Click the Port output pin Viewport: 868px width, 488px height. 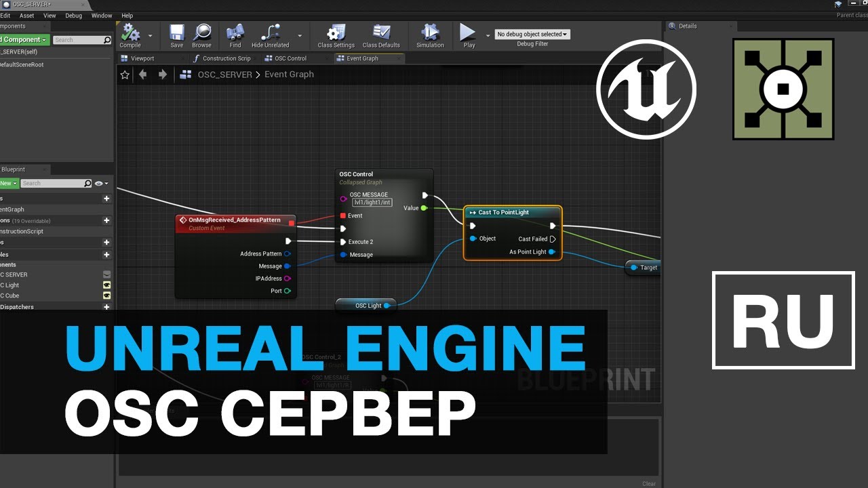click(x=288, y=291)
